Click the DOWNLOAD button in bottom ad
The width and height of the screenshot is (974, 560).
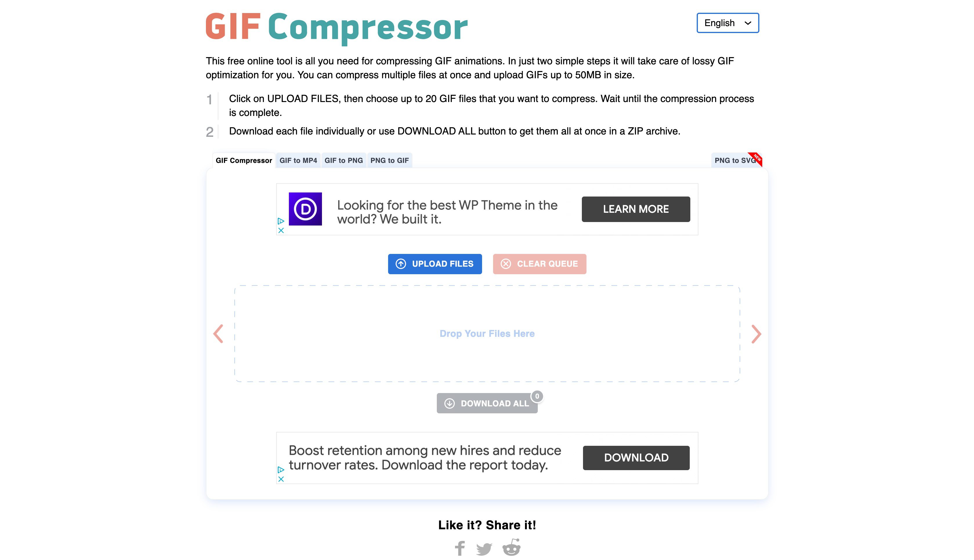tap(636, 458)
